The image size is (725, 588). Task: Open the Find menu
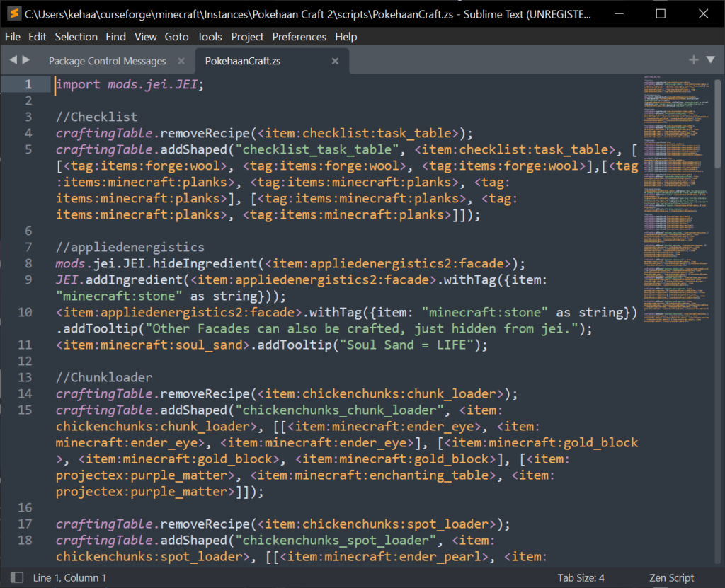[115, 37]
